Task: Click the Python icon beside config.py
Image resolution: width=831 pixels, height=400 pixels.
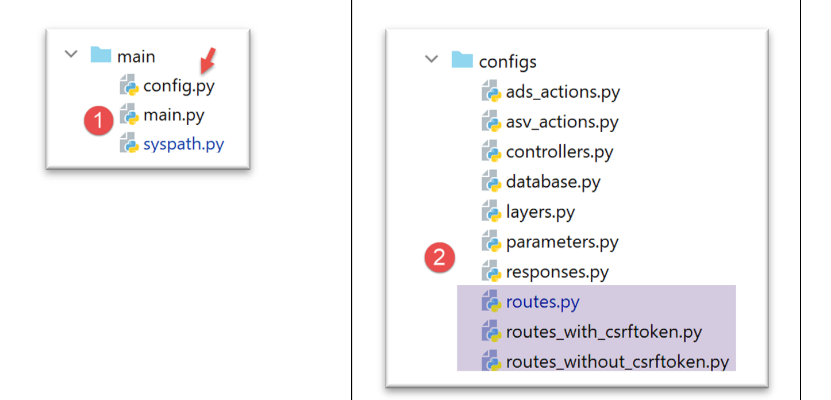Action: click(129, 86)
